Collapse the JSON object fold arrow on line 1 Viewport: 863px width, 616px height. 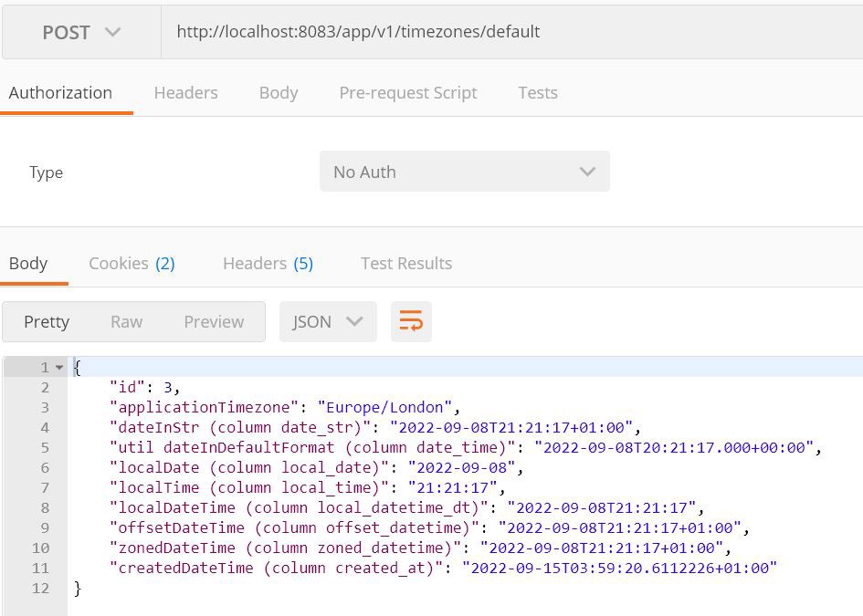coord(59,368)
